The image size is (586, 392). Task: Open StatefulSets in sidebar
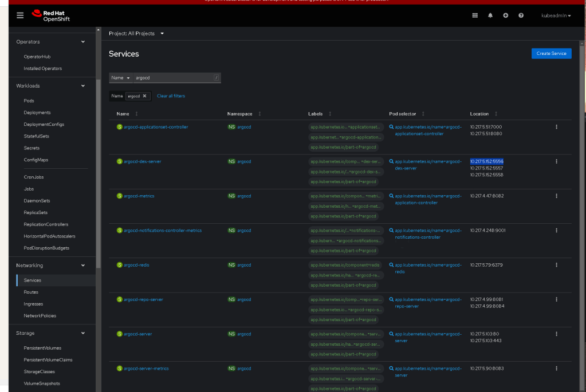36,136
